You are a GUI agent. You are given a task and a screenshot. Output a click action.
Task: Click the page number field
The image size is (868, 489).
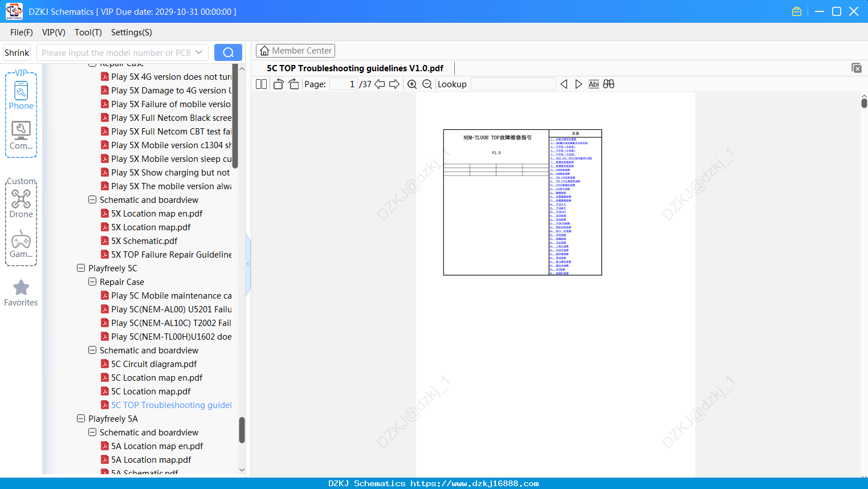[x=344, y=84]
